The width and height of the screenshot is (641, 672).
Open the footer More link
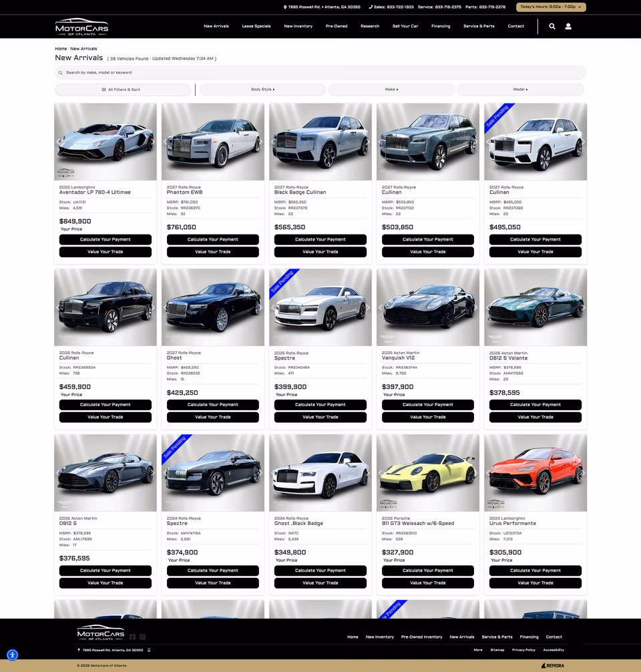[478, 650]
